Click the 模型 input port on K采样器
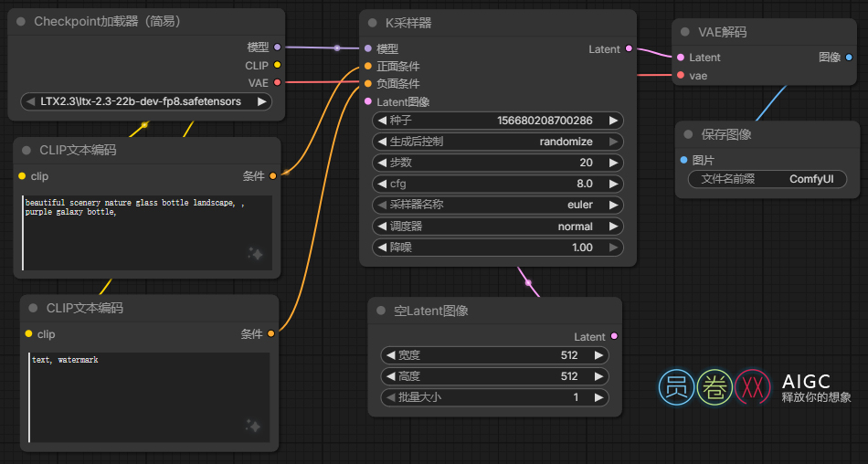 click(x=368, y=48)
